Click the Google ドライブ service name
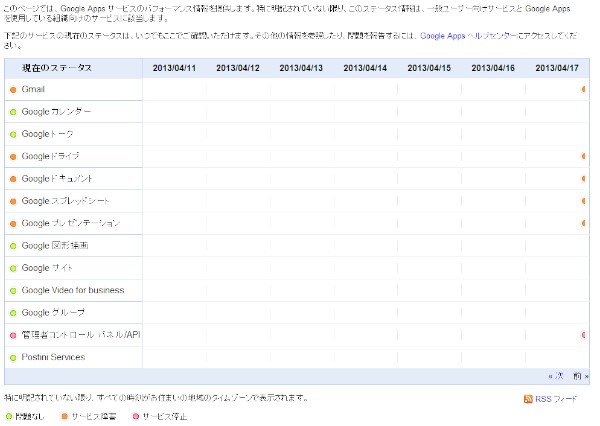This screenshot has height=426, width=600. [51, 156]
